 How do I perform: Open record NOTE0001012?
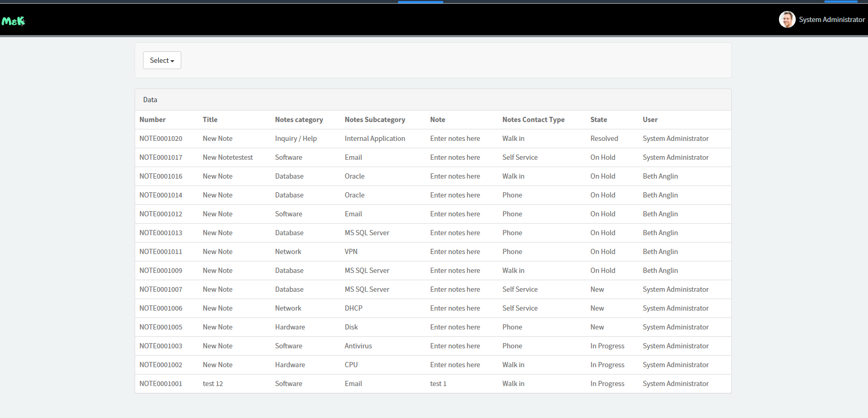pyautogui.click(x=161, y=214)
